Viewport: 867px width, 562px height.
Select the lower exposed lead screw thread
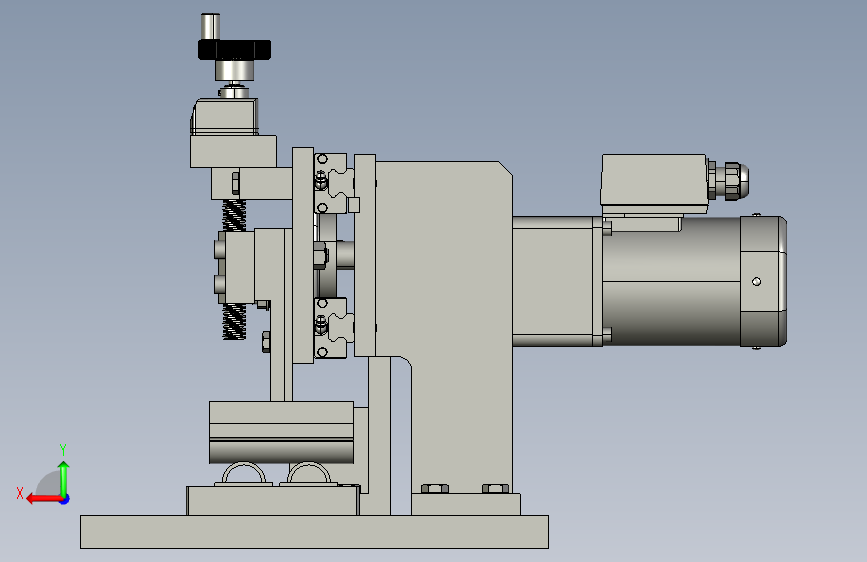coord(234,322)
